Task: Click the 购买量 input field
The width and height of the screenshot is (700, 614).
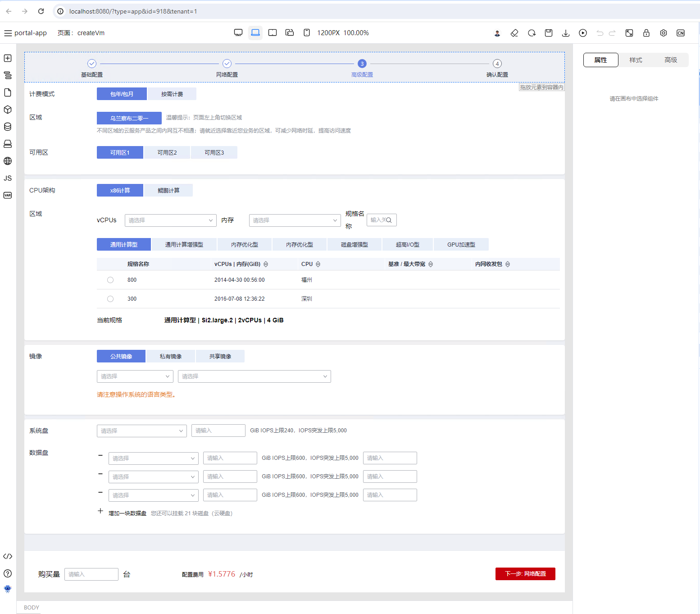Action: click(x=91, y=574)
